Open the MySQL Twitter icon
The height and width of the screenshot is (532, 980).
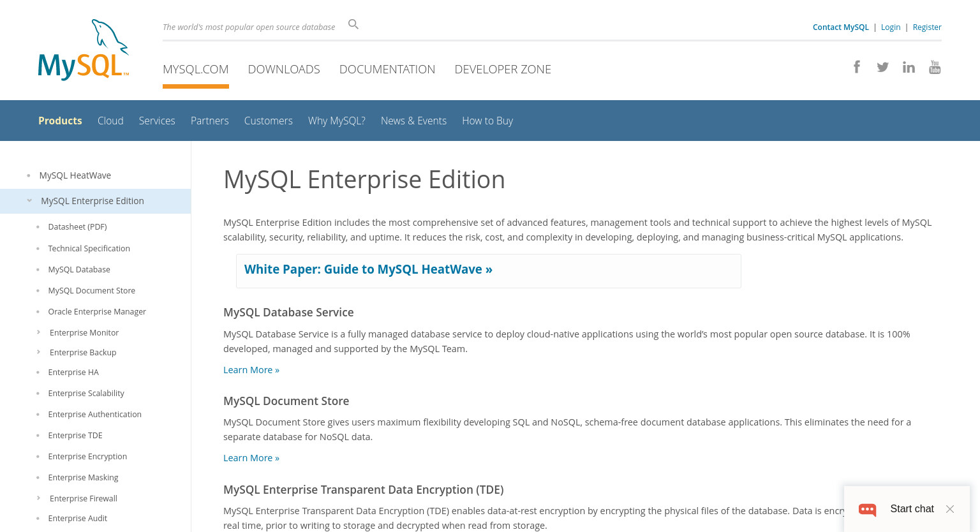click(x=882, y=67)
